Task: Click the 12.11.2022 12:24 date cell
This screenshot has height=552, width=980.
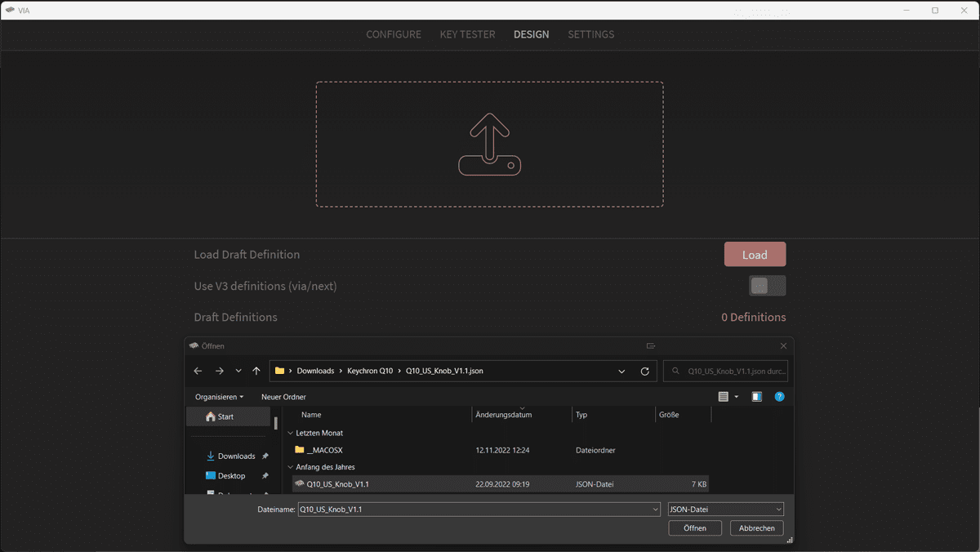Action: (502, 450)
